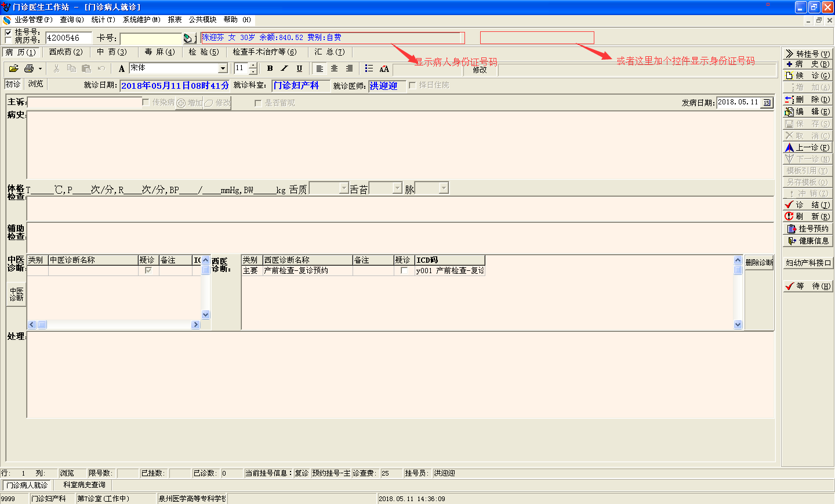Screen dimensions: 835x504
Task: Open the font name dropdown (宋体)
Action: 223,68
